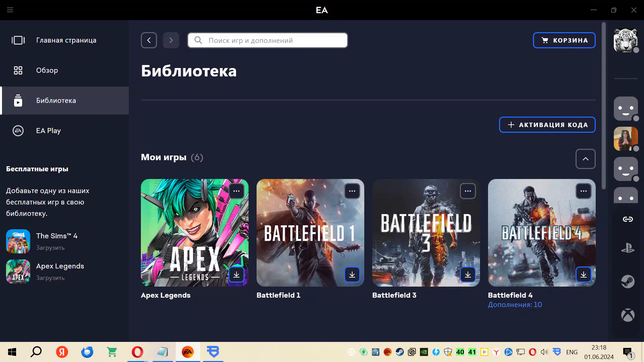Screen dimensions: 644x362
Task: Download Apex Legends from its card
Action: 236,275
